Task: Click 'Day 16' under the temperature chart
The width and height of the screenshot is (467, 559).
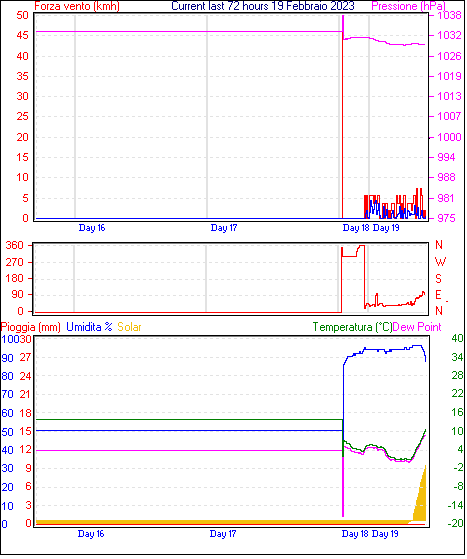Action: click(x=91, y=534)
